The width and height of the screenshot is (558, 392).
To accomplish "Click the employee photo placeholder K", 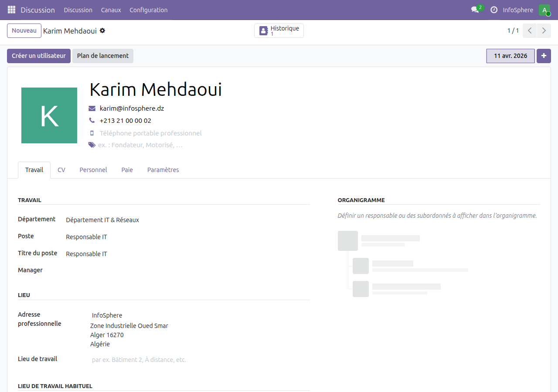I will (49, 115).
